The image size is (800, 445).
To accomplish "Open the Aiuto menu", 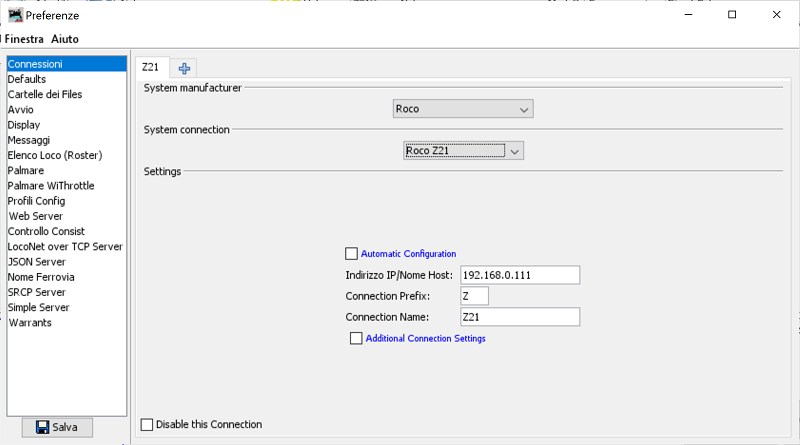I will point(65,39).
